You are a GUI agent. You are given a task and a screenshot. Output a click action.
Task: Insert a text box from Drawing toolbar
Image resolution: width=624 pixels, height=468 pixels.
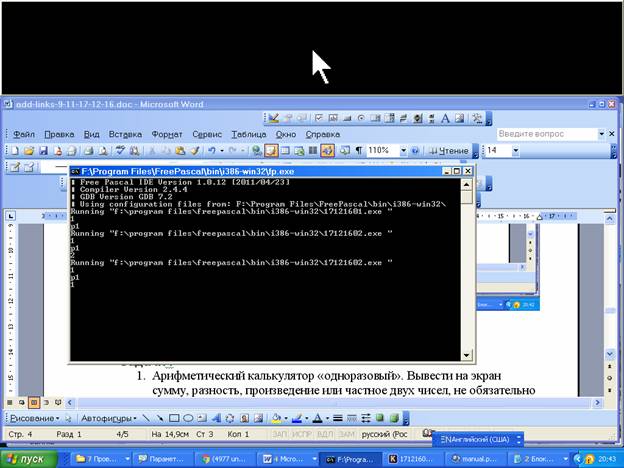coord(202,418)
